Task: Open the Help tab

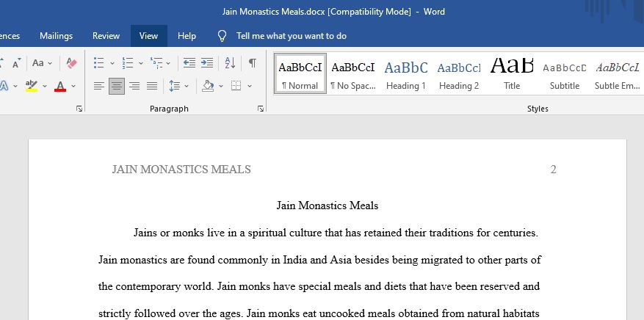Action: (187, 36)
